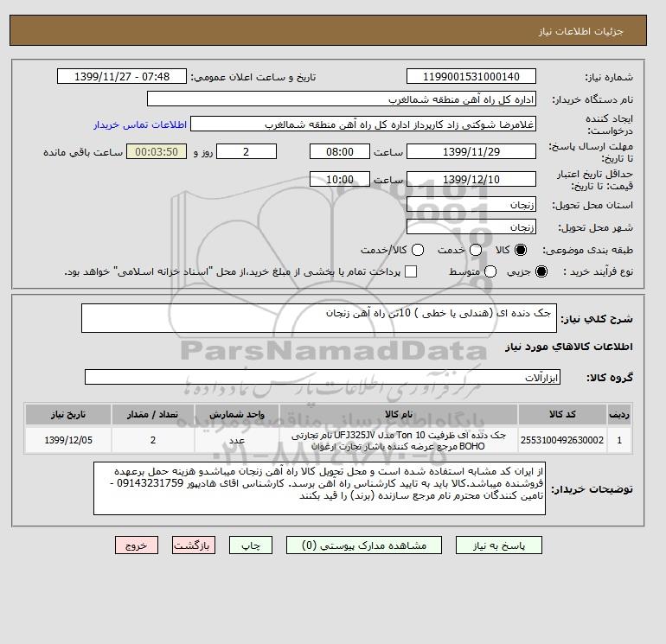Select the کالا/خدمت radio button
The image size is (666, 644).
tap(418, 250)
